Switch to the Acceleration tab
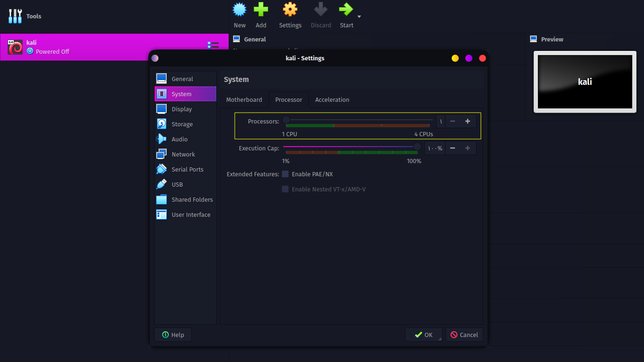The width and height of the screenshot is (644, 362). (x=332, y=99)
